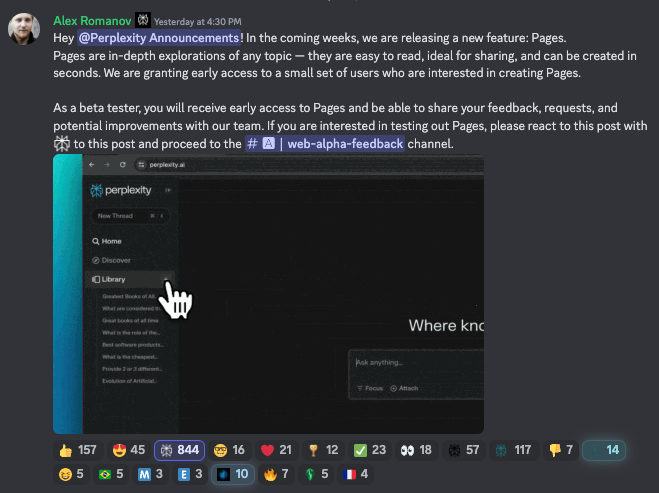The height and width of the screenshot is (493, 659).
Task: Toggle the highlighted reaction showing 14
Action: [605, 450]
